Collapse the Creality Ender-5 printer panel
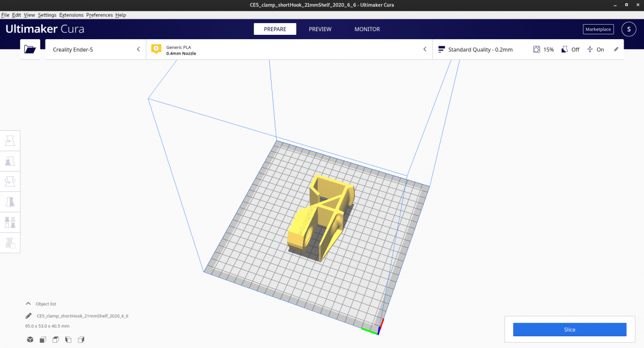Screen dimensions: 644x348 point(138,49)
